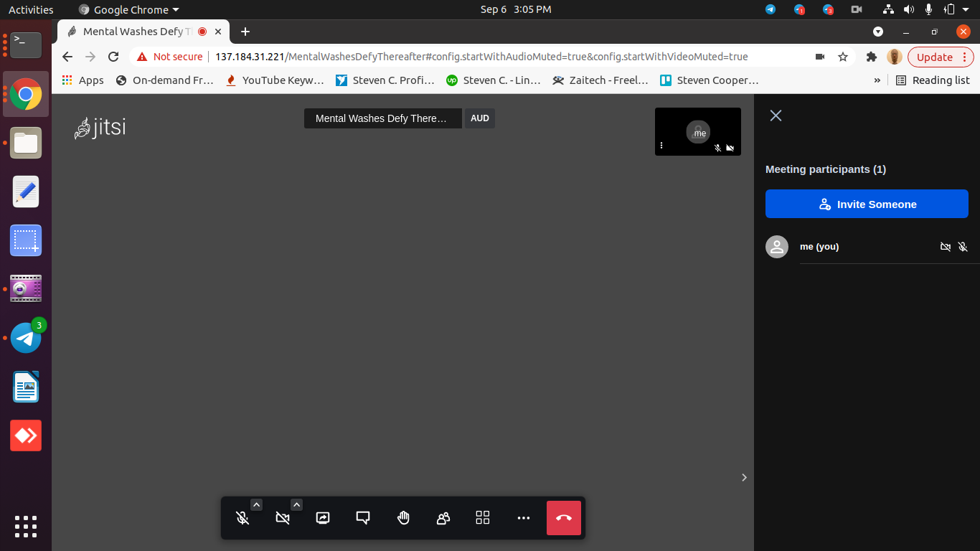This screenshot has height=551, width=980.
Task: Open video settings with chevron above camera
Action: click(x=296, y=504)
